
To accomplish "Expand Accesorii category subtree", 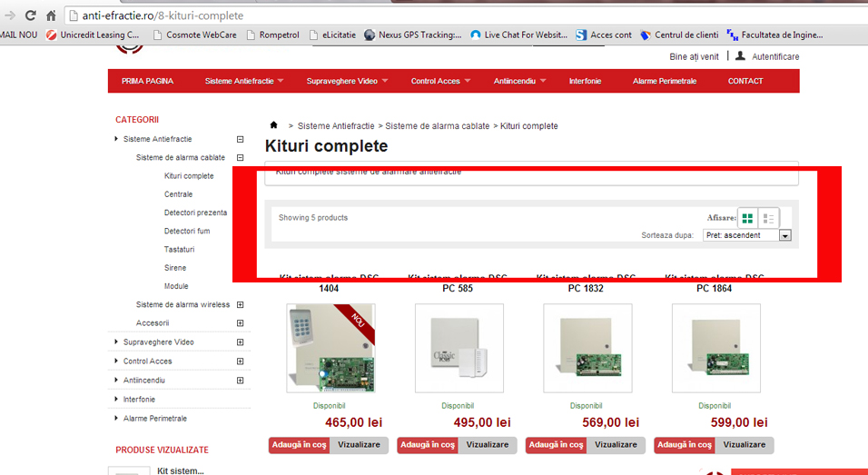I will coord(241,323).
